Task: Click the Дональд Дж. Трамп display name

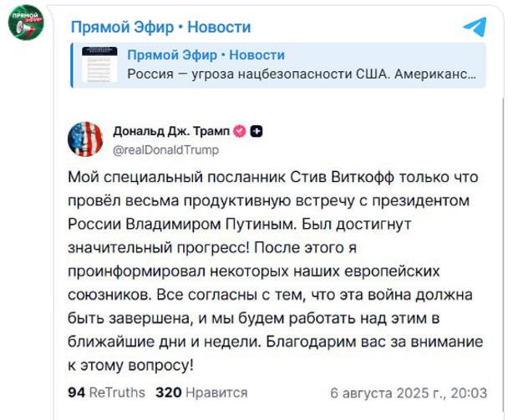Action: pyautogui.click(x=170, y=131)
